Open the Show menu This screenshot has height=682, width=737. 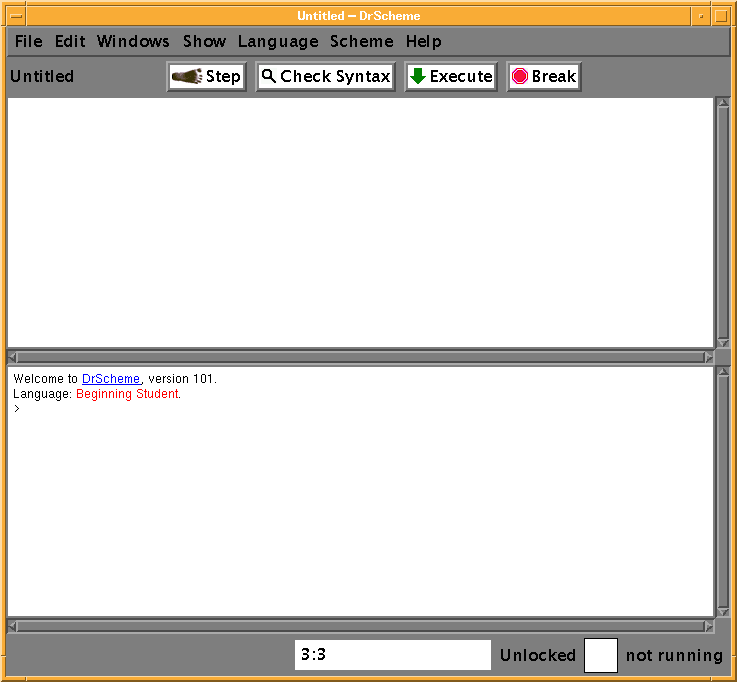pos(204,41)
